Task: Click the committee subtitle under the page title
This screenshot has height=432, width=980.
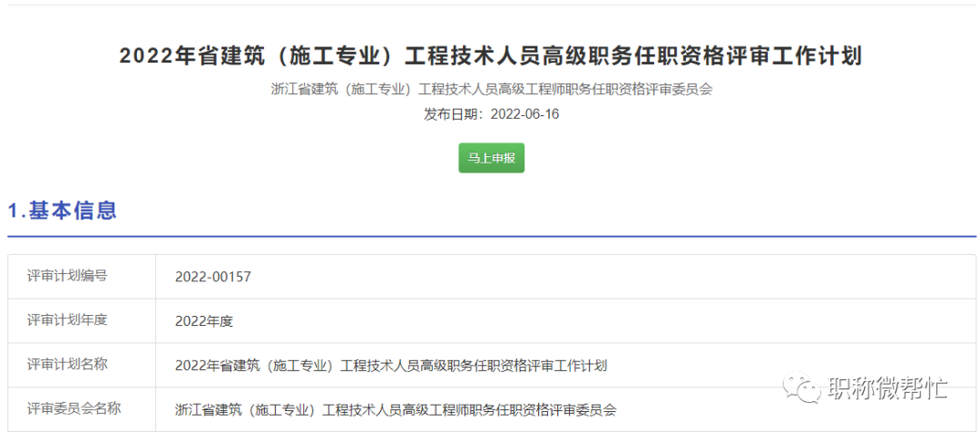Action: coord(492,90)
